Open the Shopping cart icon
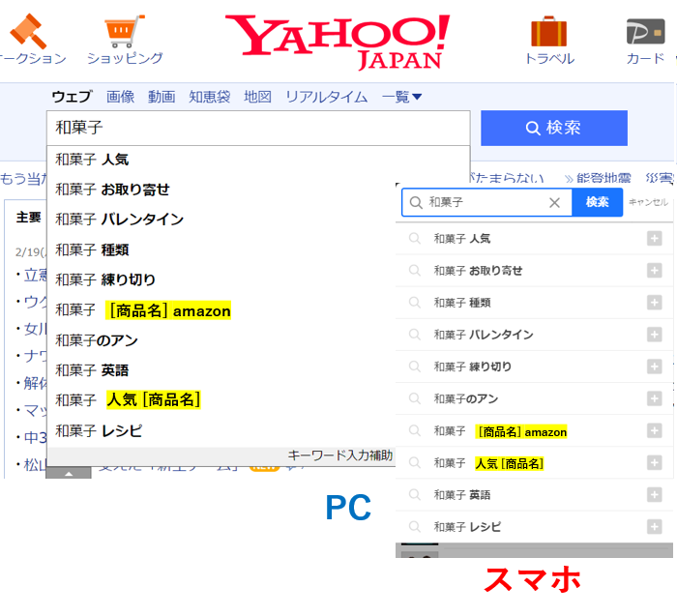The width and height of the screenshot is (677, 616). pyautogui.click(x=125, y=31)
